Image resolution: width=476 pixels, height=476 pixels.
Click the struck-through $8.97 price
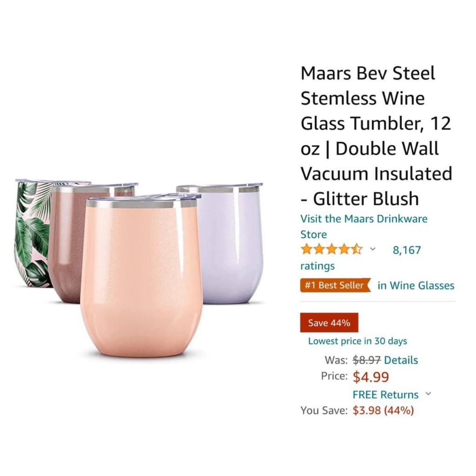(366, 360)
